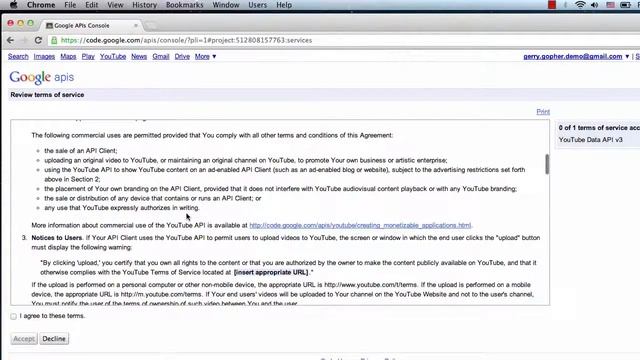
Task: Check the 'I agree to these terms' checkbox
Action: click(13, 316)
